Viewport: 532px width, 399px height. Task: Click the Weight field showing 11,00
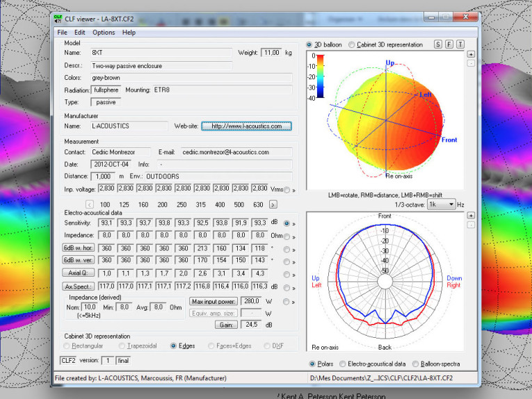[x=272, y=53]
